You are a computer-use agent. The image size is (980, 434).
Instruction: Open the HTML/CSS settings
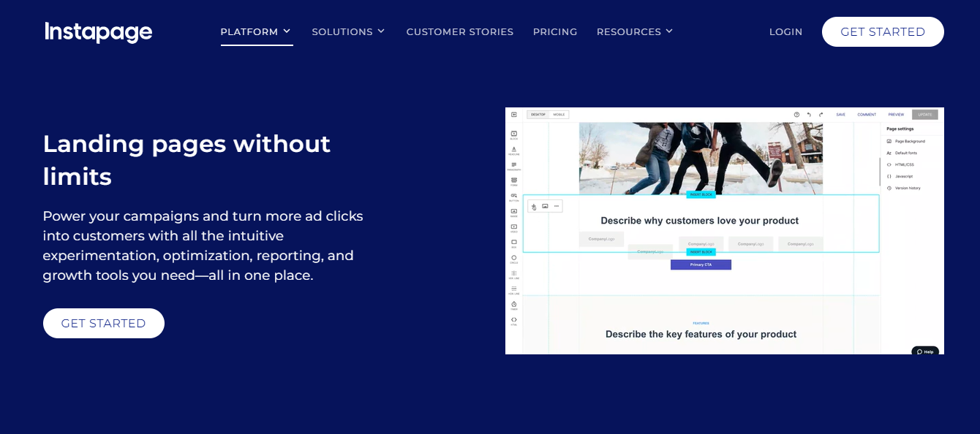click(902, 164)
